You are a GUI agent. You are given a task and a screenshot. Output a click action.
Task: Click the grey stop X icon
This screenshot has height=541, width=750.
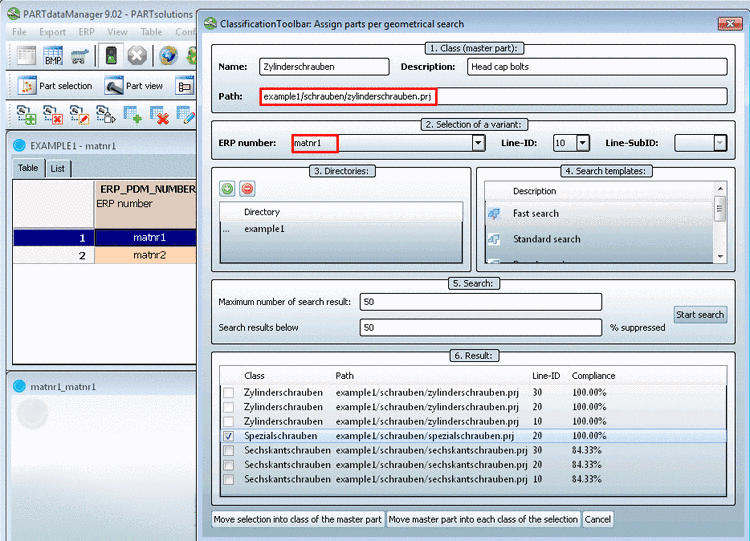pos(137,56)
